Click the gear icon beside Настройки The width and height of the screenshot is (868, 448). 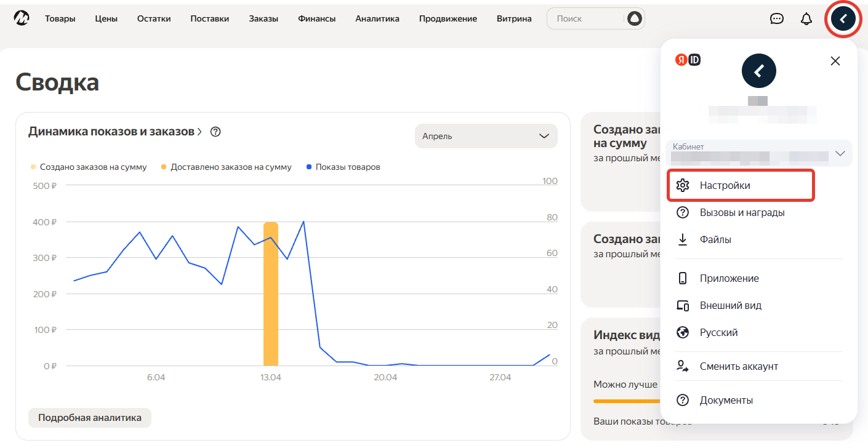tap(682, 185)
